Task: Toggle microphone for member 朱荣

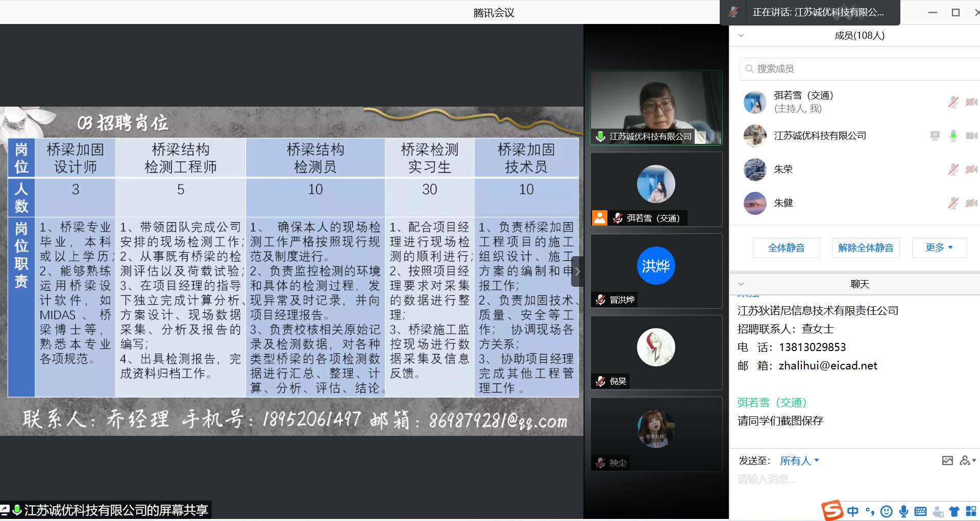Action: tap(953, 169)
